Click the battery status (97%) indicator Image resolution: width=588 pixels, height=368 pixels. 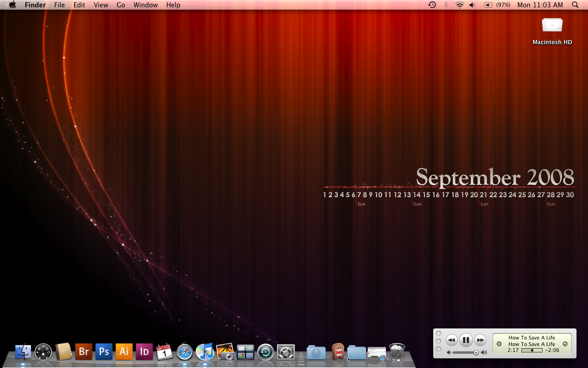pos(497,5)
